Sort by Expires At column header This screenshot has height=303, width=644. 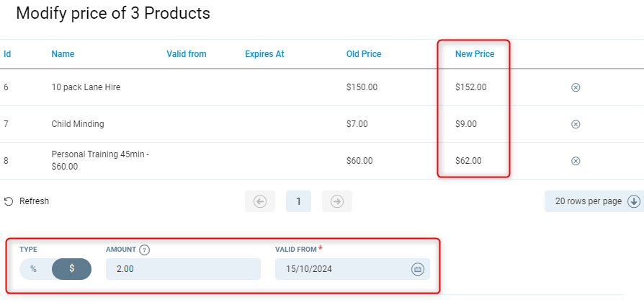(264, 54)
